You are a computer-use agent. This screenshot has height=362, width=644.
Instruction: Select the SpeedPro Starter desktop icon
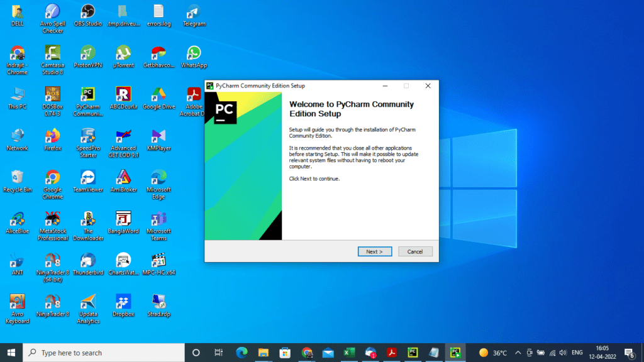tap(88, 143)
